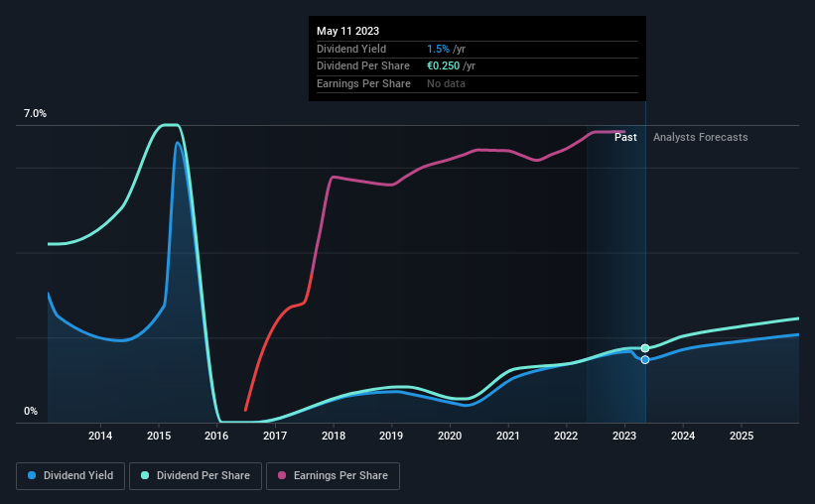
Task: Click the 0% y-axis label
Action: coord(31,411)
